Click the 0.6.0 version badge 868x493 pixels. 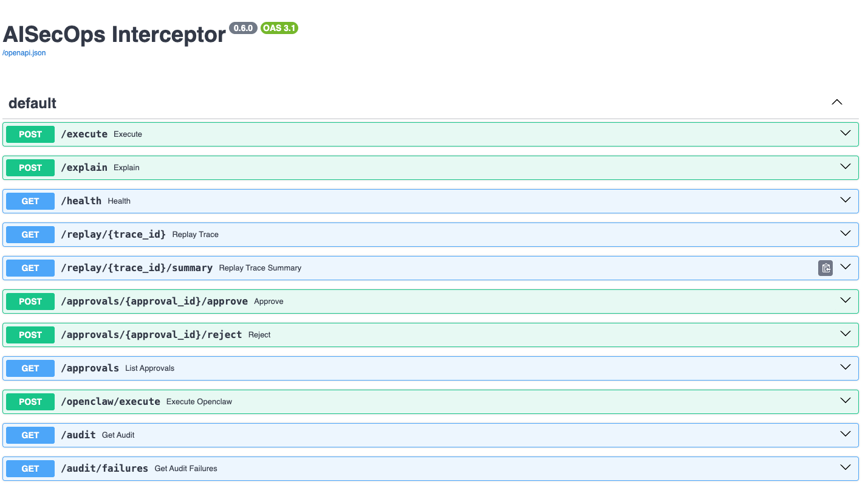243,28
